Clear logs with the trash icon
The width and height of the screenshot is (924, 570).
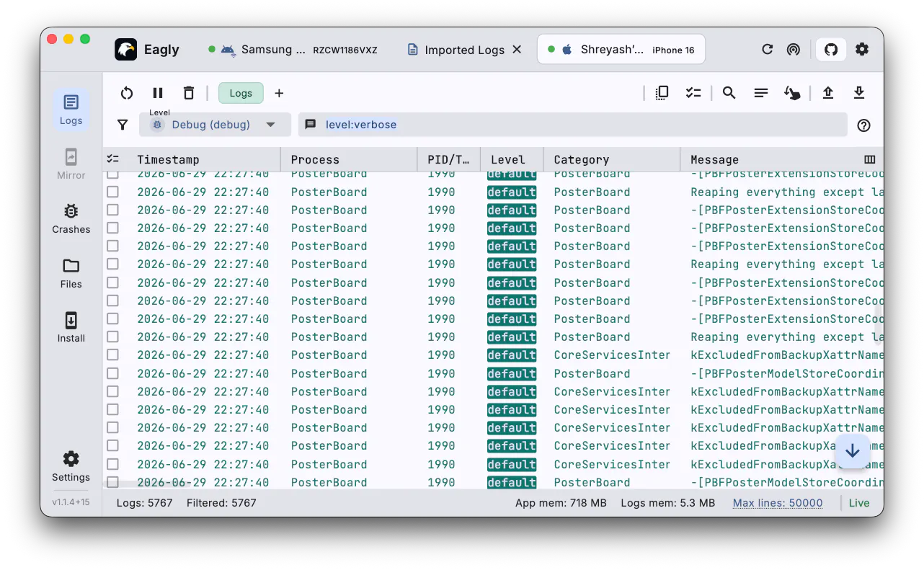pos(189,93)
